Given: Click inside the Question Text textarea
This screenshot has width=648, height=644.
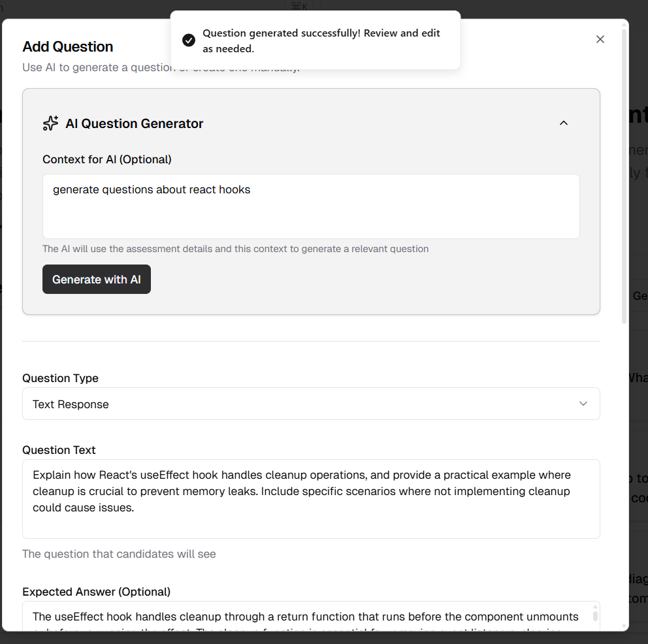Looking at the screenshot, I should point(311,499).
